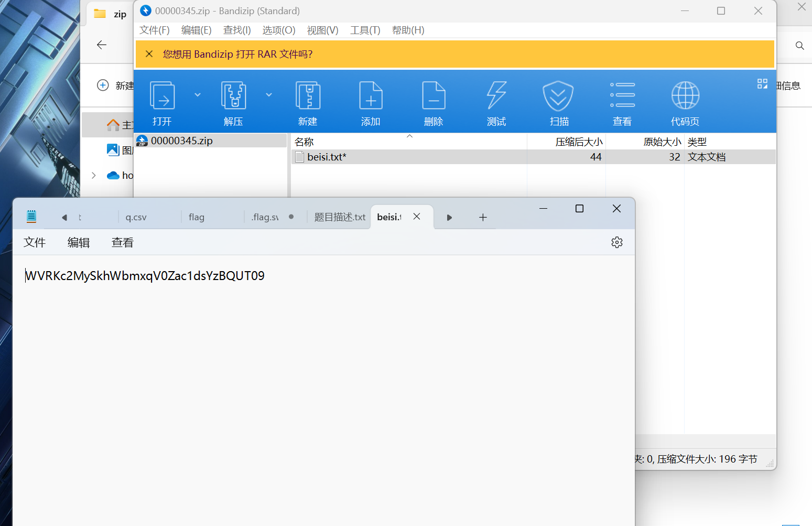
Task: Open the 选项(O) menu
Action: 279,30
